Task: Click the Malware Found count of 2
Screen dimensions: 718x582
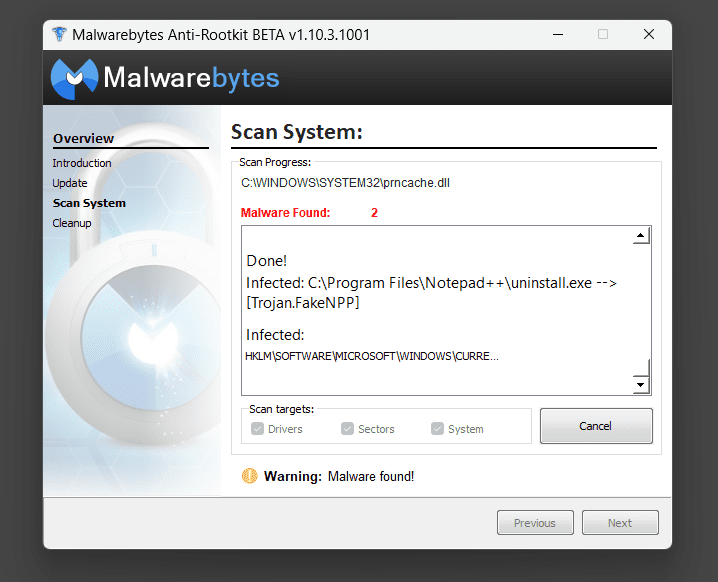Action: [x=374, y=212]
